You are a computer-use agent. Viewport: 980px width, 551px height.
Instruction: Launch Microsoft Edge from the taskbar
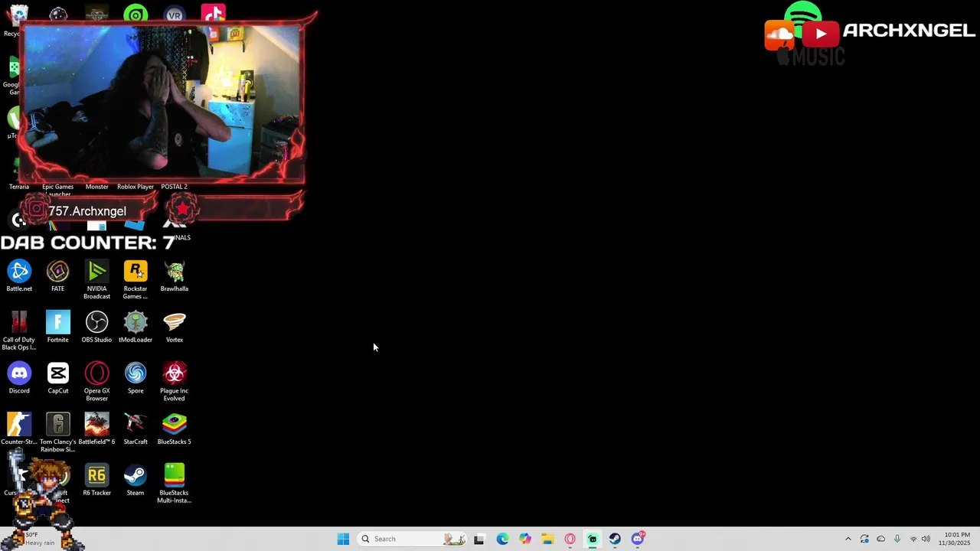click(502, 539)
